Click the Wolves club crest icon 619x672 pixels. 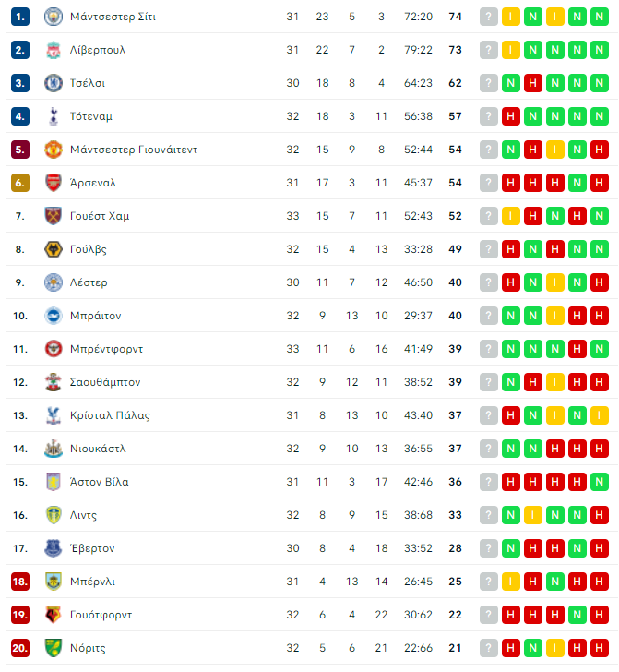pyautogui.click(x=54, y=249)
